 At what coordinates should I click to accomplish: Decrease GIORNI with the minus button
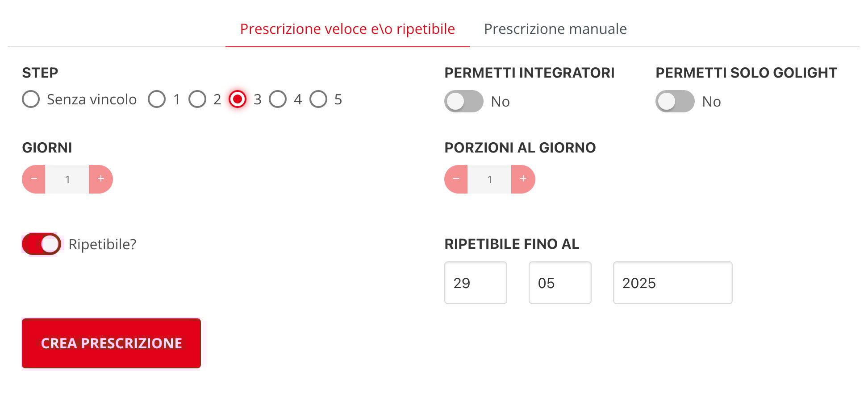(x=34, y=179)
